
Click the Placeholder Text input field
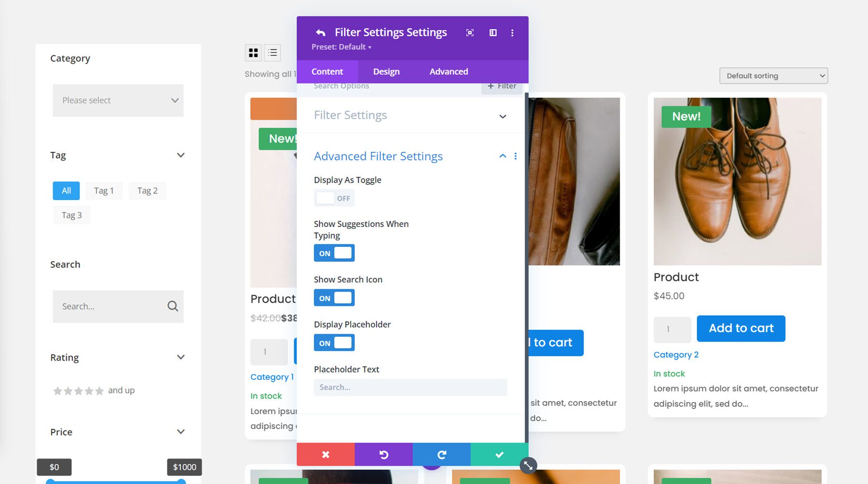click(410, 387)
